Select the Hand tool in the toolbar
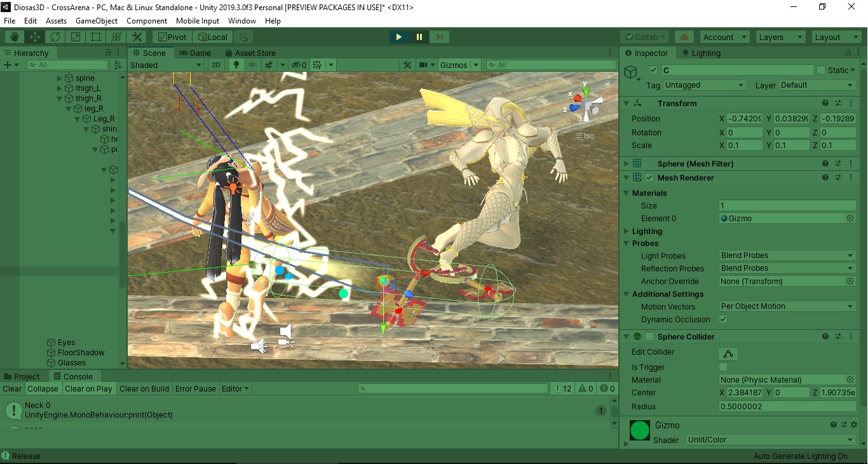Viewport: 868px width, 464px height. 15,37
